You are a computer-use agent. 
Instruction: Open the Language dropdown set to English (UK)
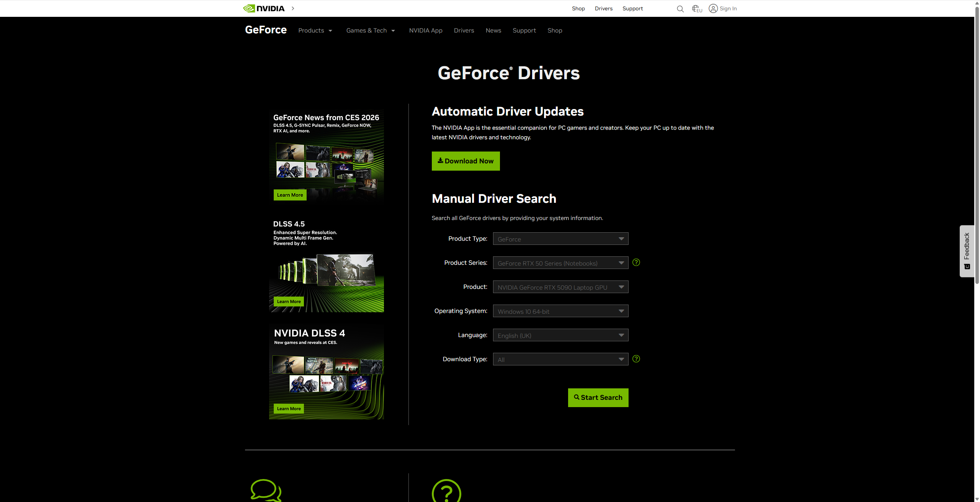coord(560,335)
